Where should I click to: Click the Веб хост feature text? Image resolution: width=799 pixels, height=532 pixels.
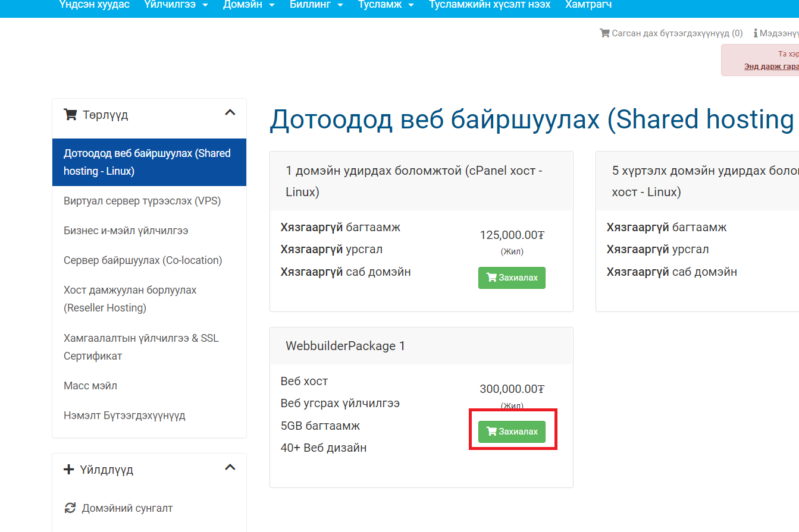tap(304, 381)
